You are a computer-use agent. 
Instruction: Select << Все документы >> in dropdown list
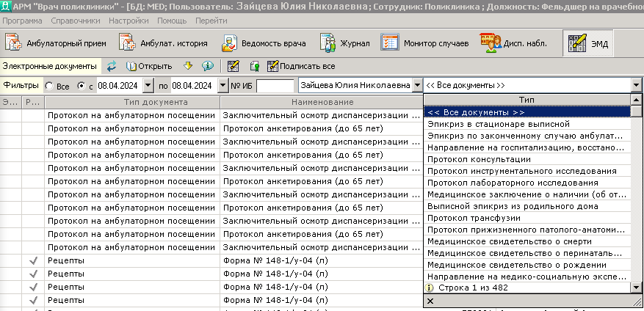tap(527, 112)
